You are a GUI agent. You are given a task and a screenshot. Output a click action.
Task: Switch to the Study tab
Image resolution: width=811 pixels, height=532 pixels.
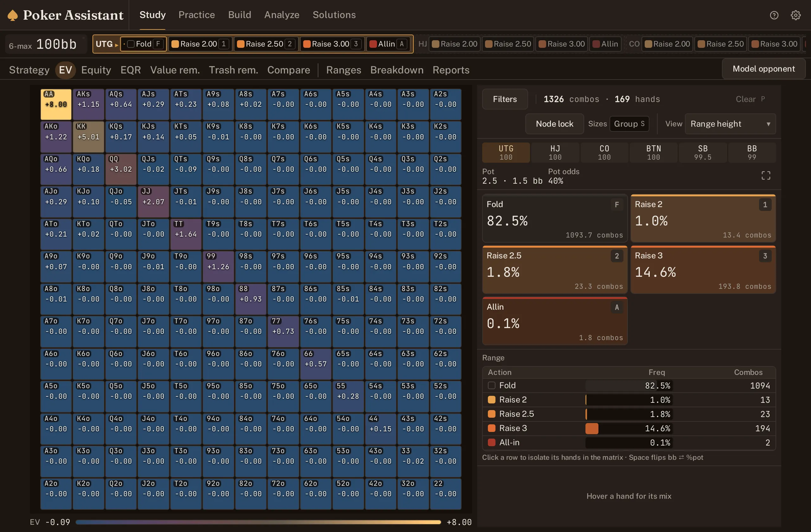click(x=152, y=15)
